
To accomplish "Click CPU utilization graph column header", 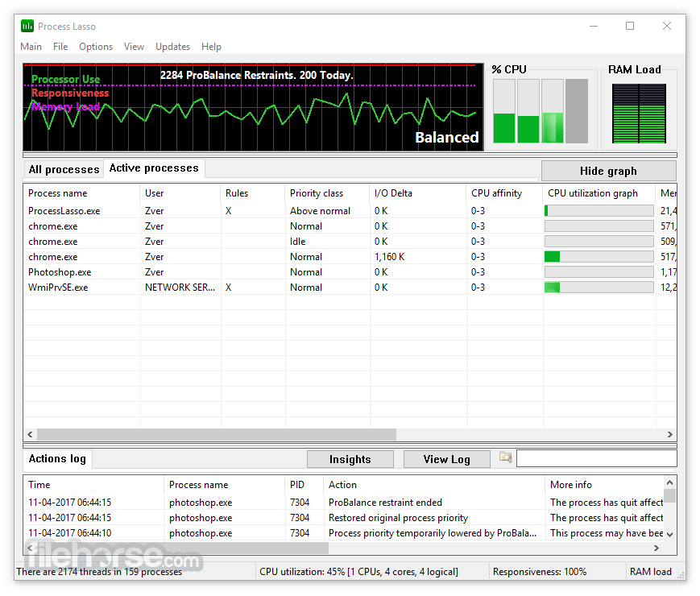I will [599, 193].
